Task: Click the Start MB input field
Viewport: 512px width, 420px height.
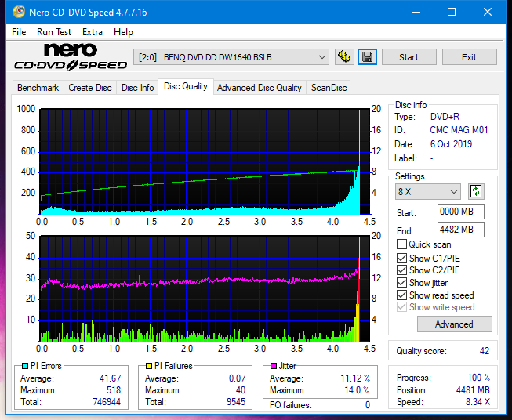Action: [x=460, y=212]
